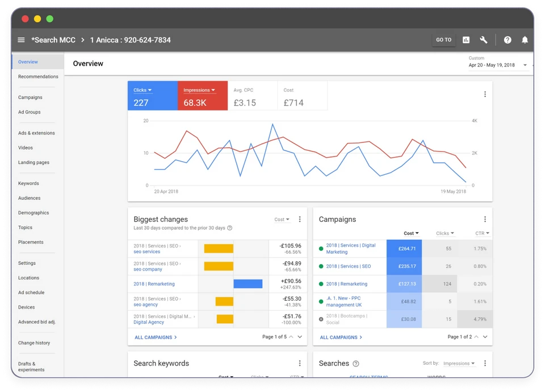
Task: Open the Reports chart icon
Action: click(x=466, y=40)
